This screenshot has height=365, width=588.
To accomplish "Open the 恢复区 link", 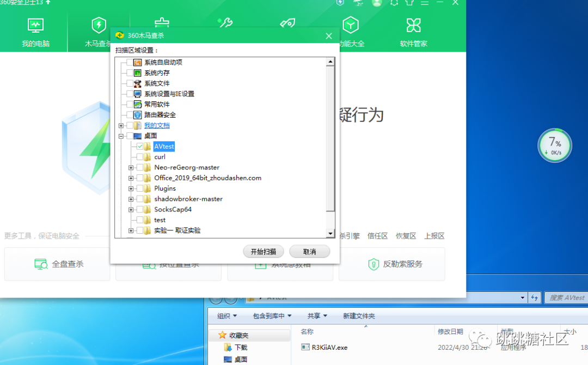I will click(406, 236).
